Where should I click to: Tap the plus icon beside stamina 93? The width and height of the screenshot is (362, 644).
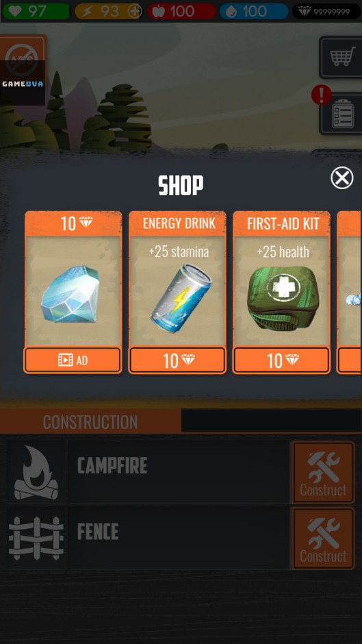click(134, 12)
